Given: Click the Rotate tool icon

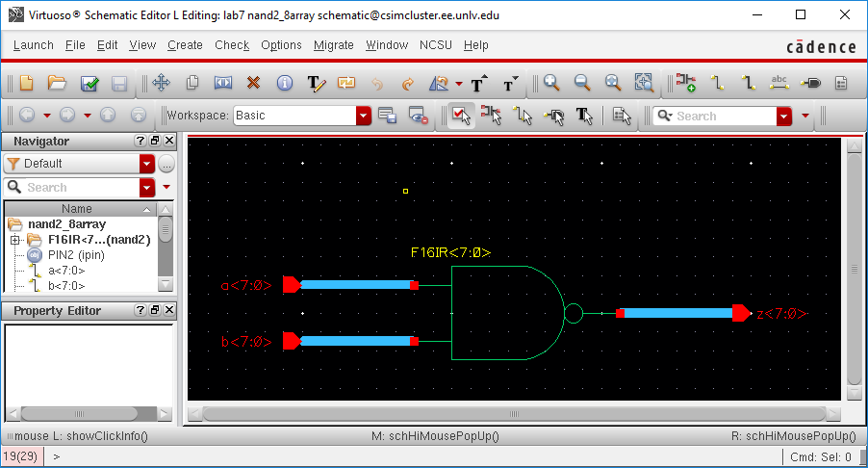Looking at the screenshot, I should (x=439, y=84).
